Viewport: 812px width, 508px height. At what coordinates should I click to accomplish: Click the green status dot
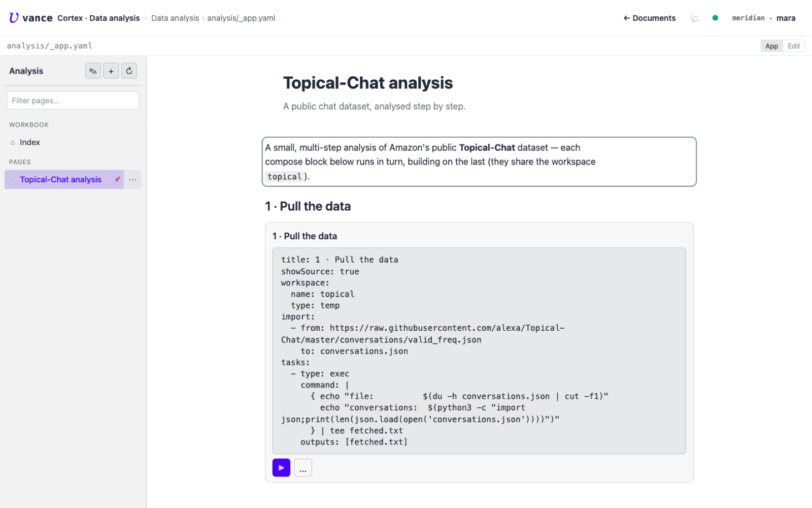[715, 18]
